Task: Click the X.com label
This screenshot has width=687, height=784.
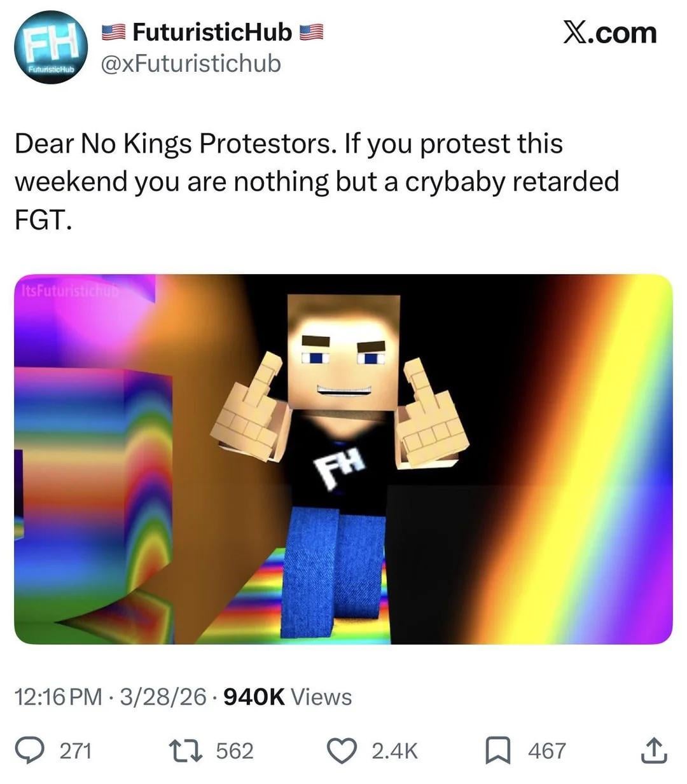Action: coord(609,32)
